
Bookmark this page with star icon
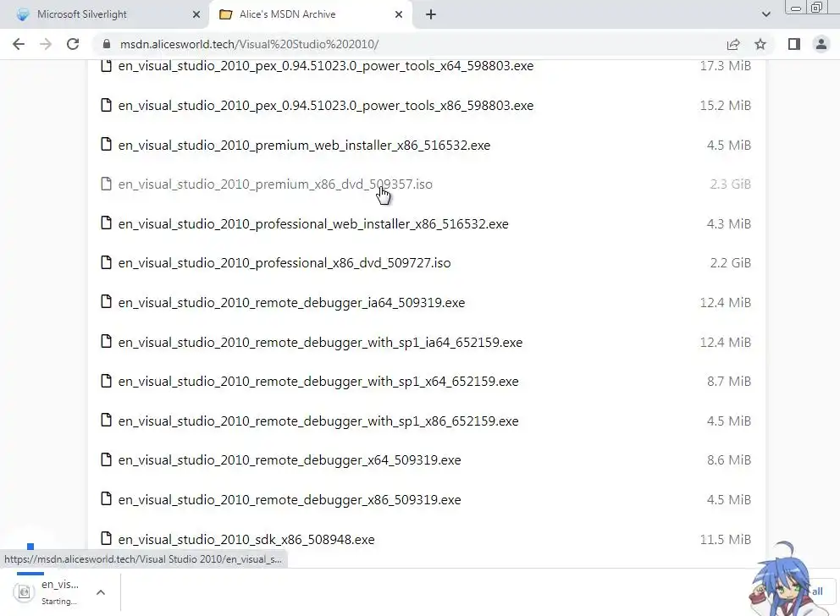pos(760,44)
